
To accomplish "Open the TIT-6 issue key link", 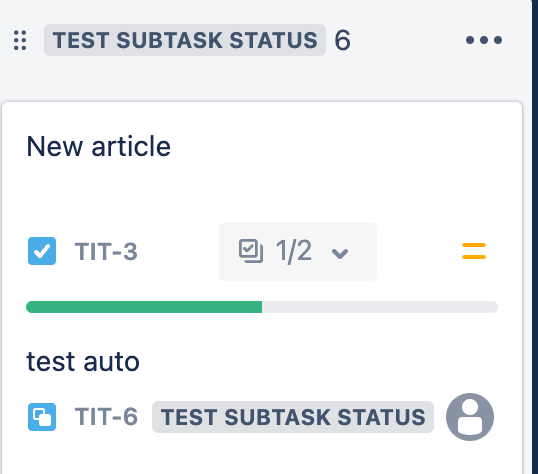I will click(106, 417).
